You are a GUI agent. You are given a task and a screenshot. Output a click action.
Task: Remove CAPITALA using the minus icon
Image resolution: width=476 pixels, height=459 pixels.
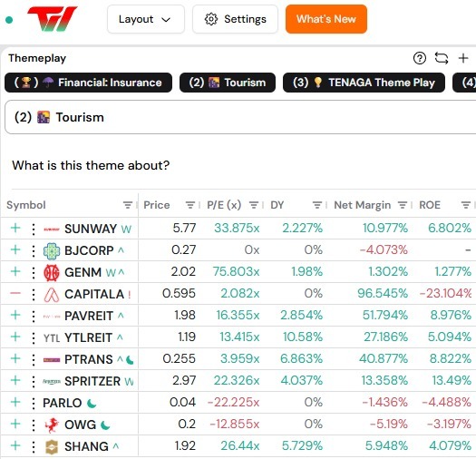click(15, 293)
